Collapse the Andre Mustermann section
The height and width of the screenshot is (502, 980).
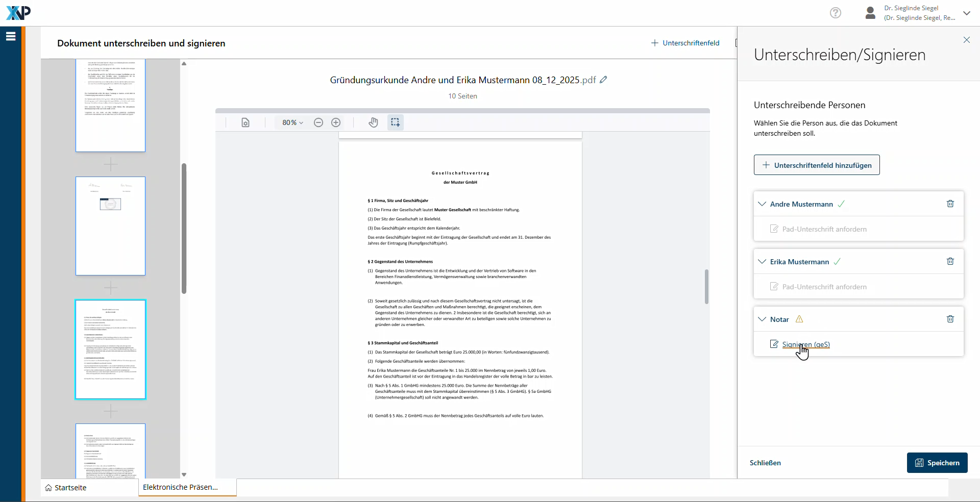pos(762,204)
